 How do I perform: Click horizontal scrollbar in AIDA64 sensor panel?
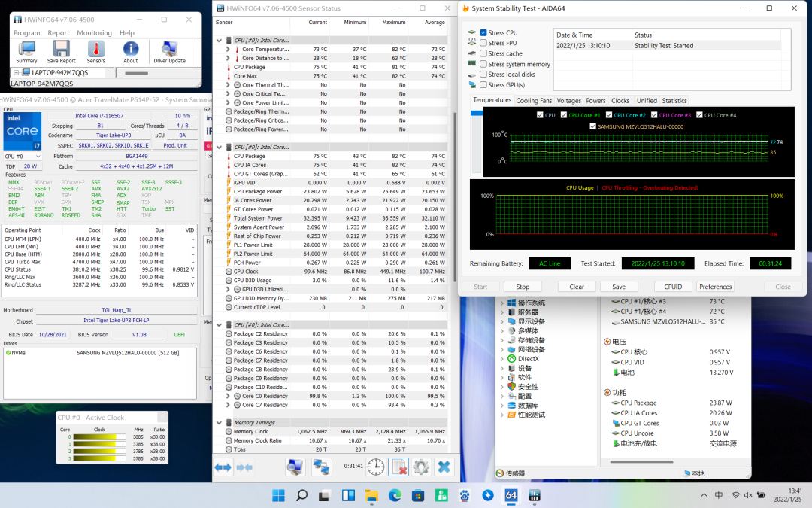pos(641,461)
